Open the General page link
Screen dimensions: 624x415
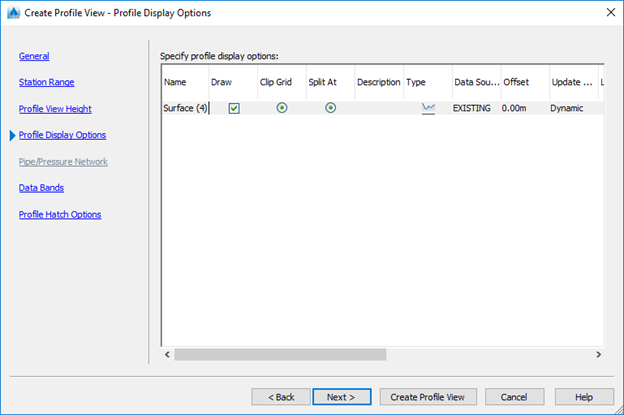coord(34,56)
